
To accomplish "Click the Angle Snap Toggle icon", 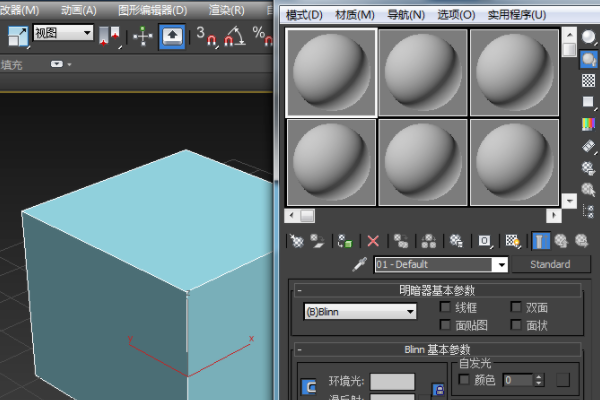I will click(234, 37).
